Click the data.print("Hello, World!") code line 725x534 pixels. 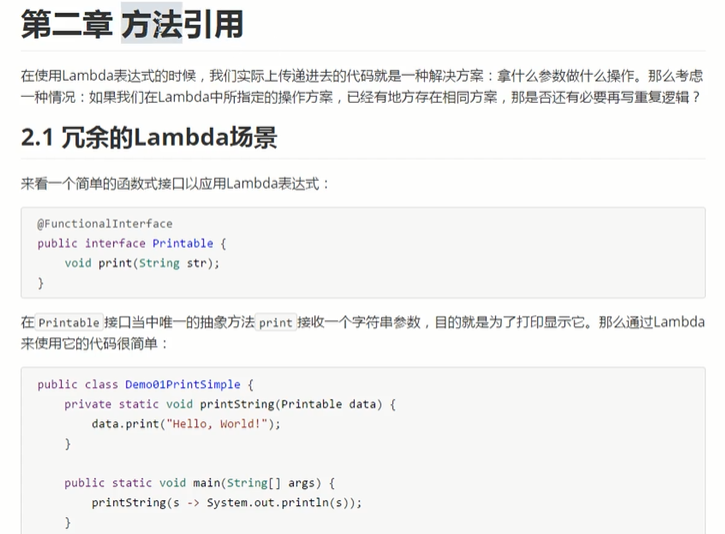tap(186, 423)
